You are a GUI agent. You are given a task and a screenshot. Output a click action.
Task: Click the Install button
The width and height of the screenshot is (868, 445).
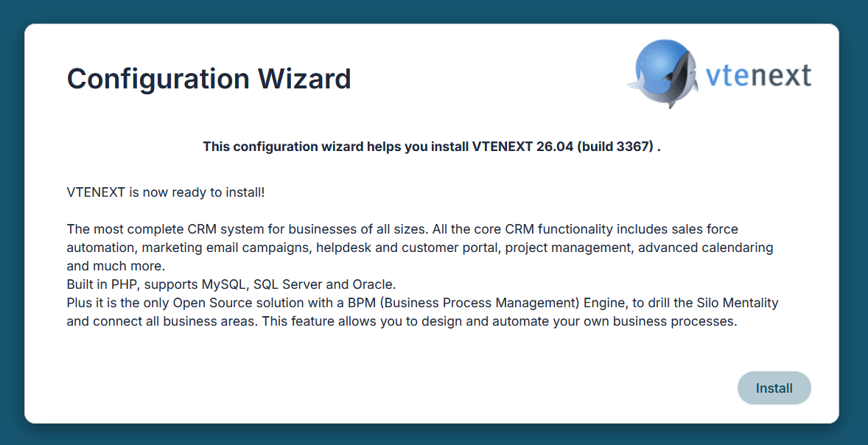(774, 388)
